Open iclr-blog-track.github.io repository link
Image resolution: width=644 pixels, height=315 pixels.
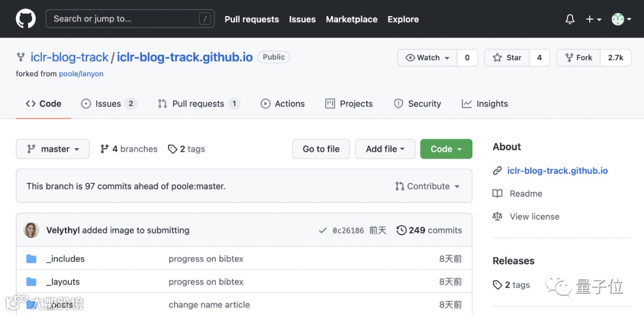[x=185, y=57]
